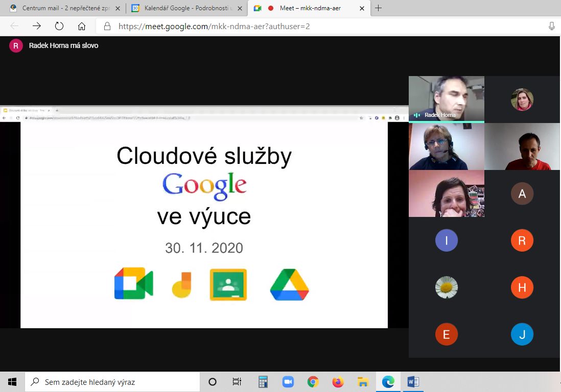Viewport: 561px width, 392px height.
Task: Expand the Start menu
Action: tap(12, 381)
